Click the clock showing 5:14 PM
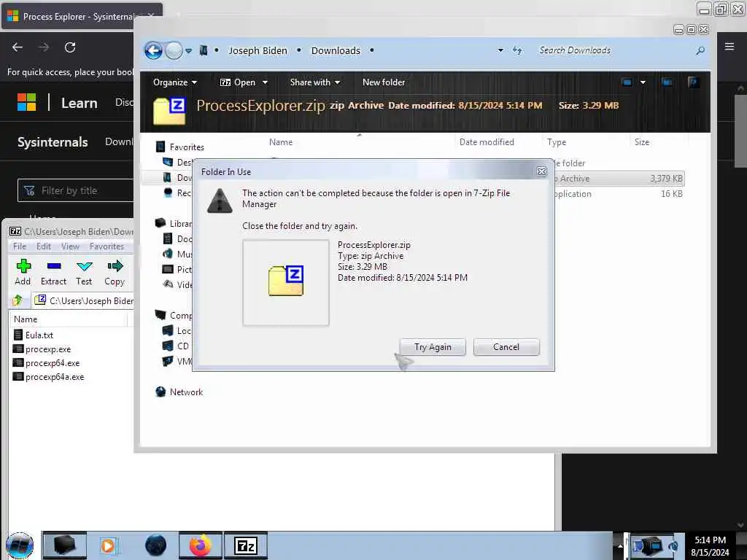 pyautogui.click(x=710, y=540)
